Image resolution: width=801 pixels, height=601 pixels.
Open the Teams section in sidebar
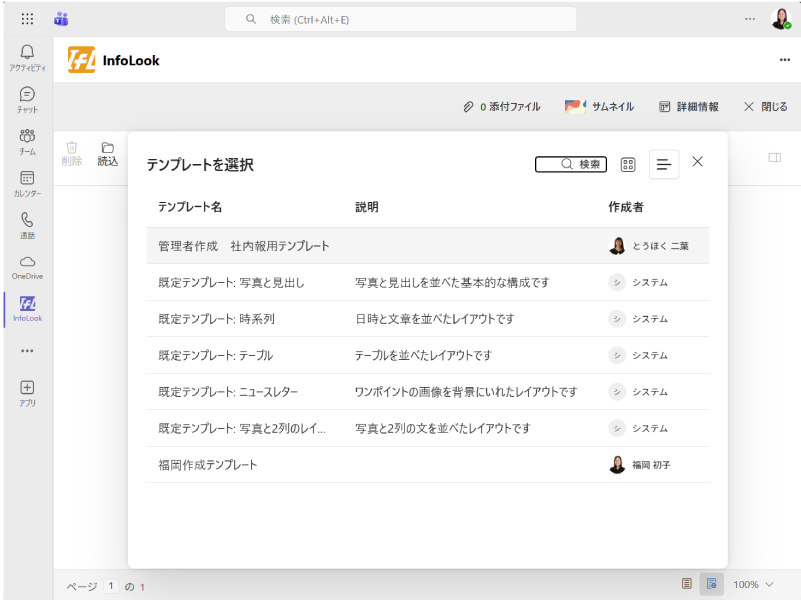[x=27, y=141]
